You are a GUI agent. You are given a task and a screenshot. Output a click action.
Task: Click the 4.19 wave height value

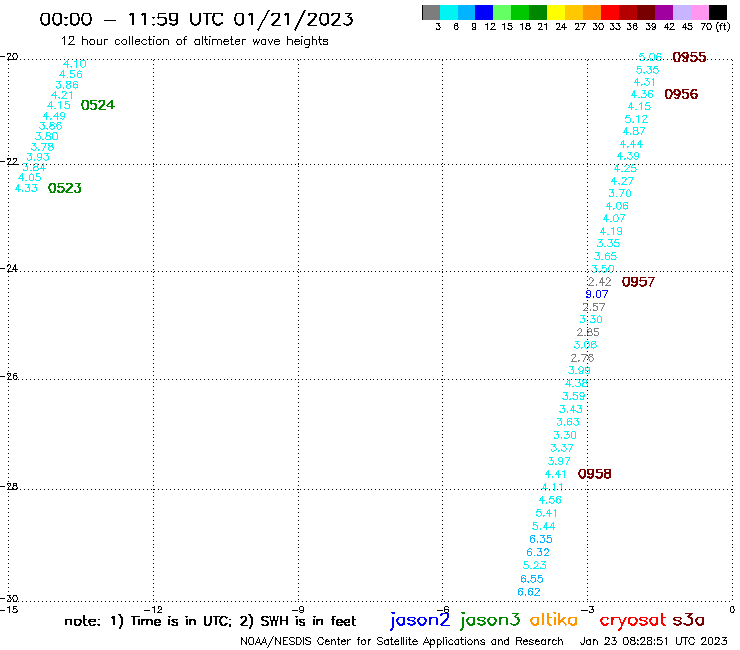[x=611, y=231]
